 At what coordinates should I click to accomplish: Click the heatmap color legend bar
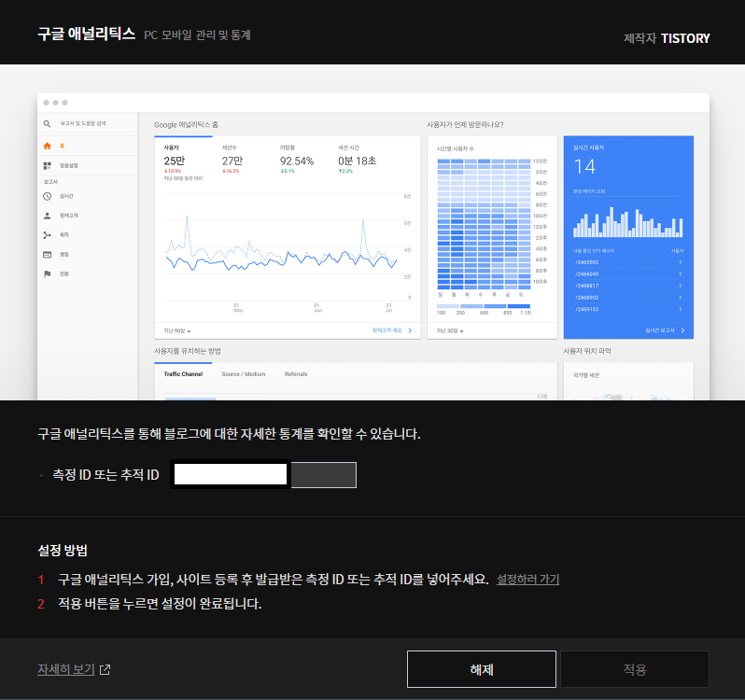coord(484,306)
